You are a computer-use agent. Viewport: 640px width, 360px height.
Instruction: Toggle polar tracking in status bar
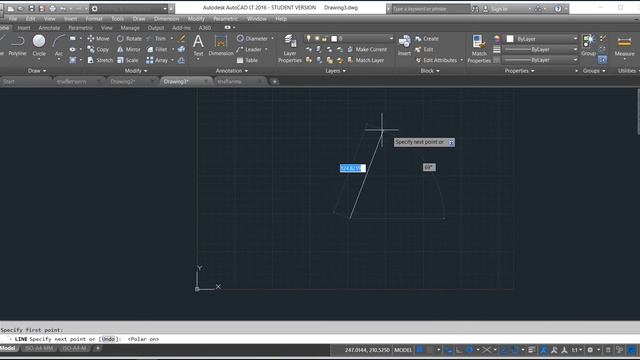[469, 350]
